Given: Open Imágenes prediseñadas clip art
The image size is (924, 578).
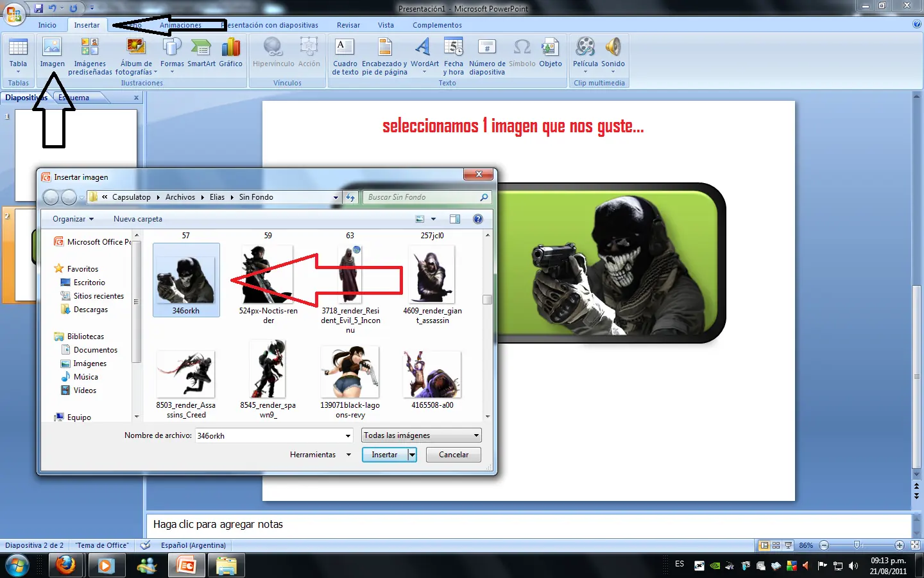Looking at the screenshot, I should (90, 56).
